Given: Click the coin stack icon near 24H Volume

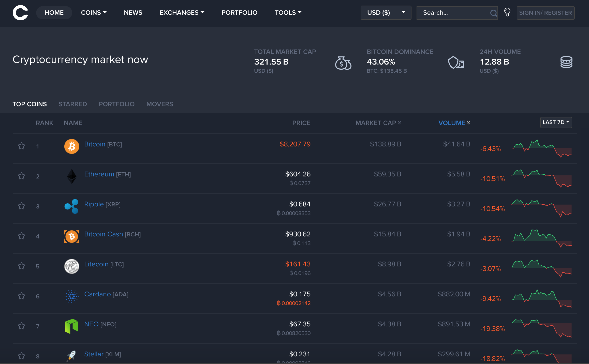Looking at the screenshot, I should coord(566,62).
